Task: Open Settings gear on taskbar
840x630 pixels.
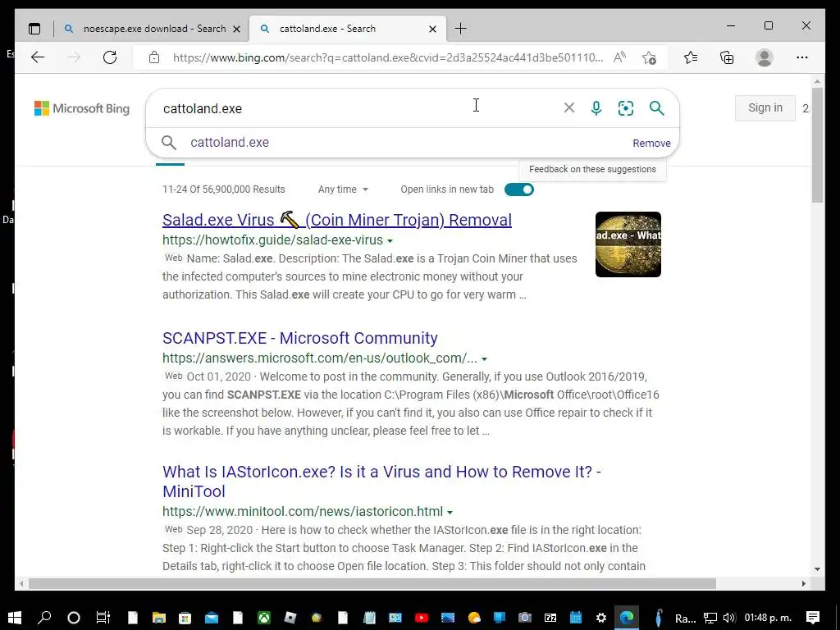Action: 601,618
